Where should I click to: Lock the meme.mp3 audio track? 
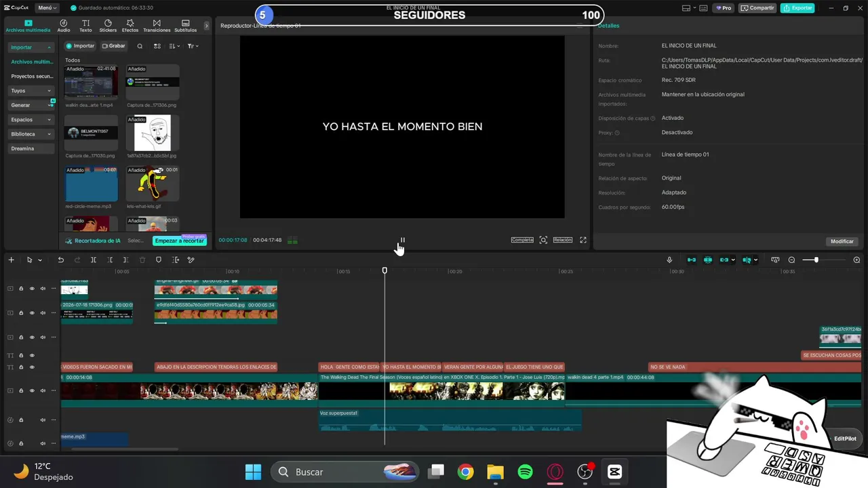click(x=21, y=443)
